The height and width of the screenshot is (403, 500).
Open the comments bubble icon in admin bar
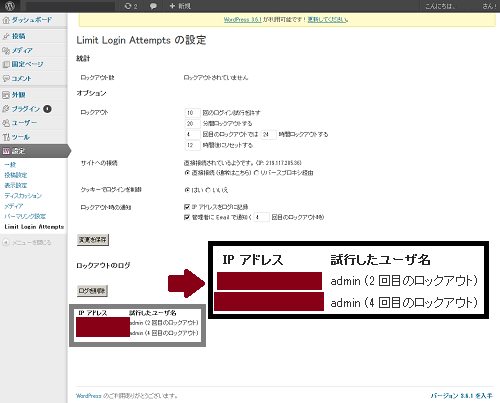pos(153,6)
